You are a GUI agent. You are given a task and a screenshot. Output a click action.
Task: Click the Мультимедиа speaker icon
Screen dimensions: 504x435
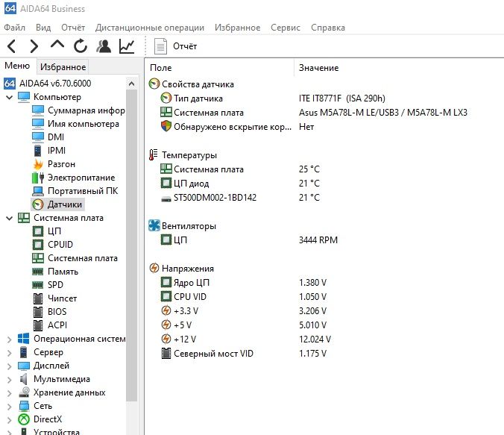pyautogui.click(x=23, y=379)
